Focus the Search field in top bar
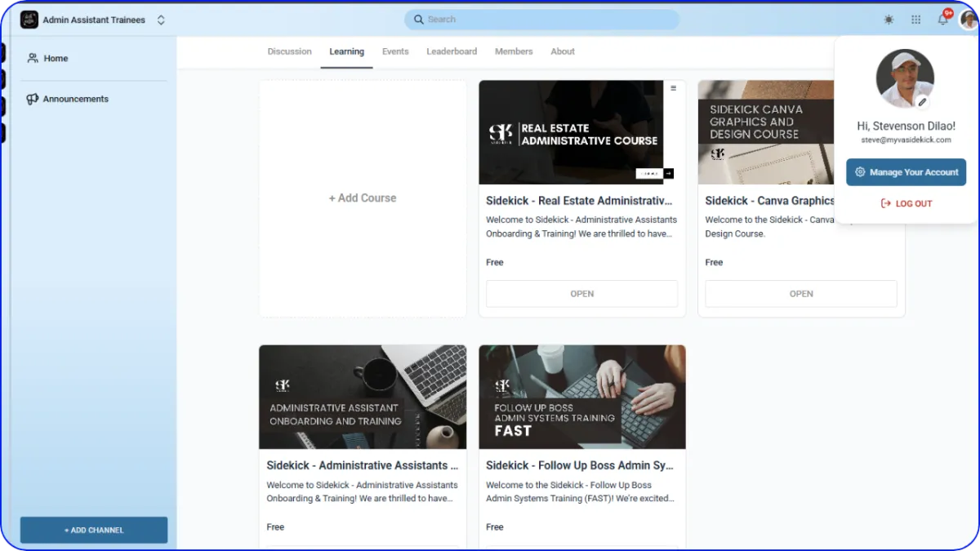980x551 pixels. (x=541, y=20)
